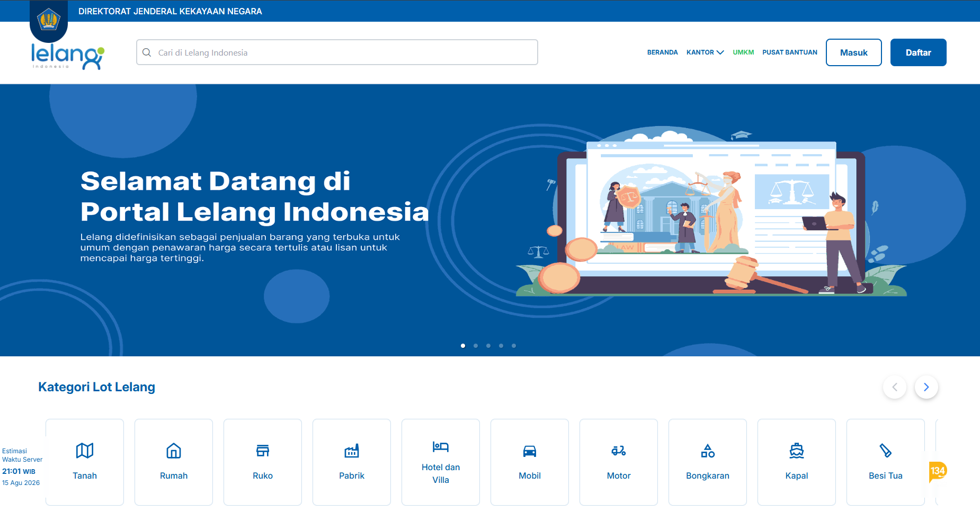The width and height of the screenshot is (980, 521).
Task: Open the Kapal category ship icon
Action: pyautogui.click(x=797, y=451)
